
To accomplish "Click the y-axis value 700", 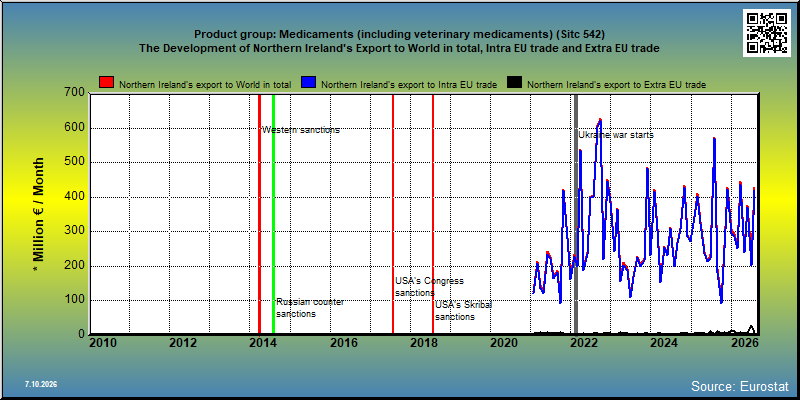I will pos(74,93).
